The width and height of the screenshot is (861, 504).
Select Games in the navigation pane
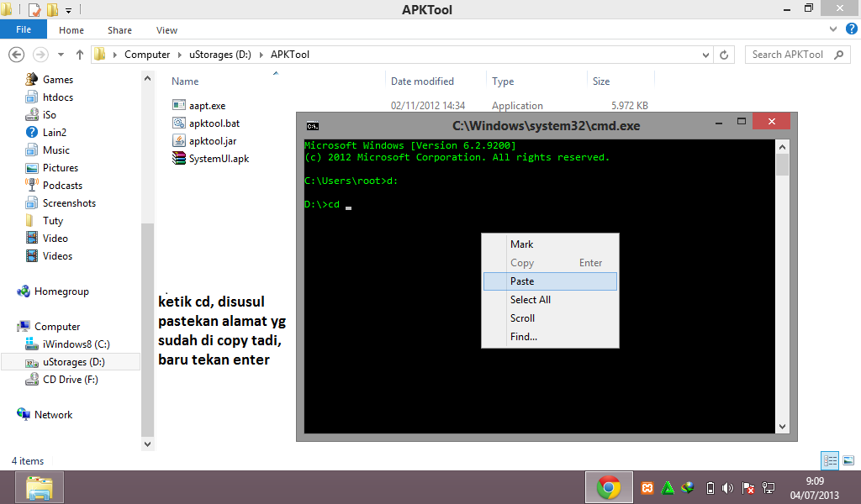pyautogui.click(x=58, y=80)
